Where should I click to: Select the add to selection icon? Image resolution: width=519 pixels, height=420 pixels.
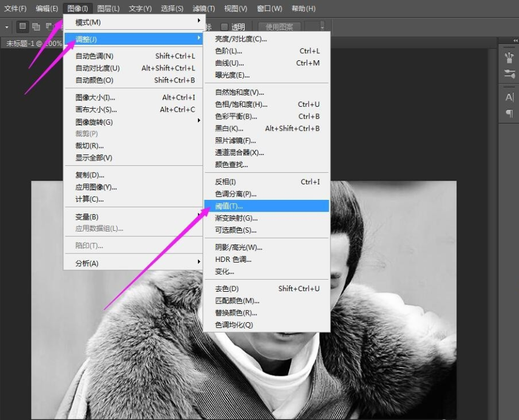[x=35, y=26]
